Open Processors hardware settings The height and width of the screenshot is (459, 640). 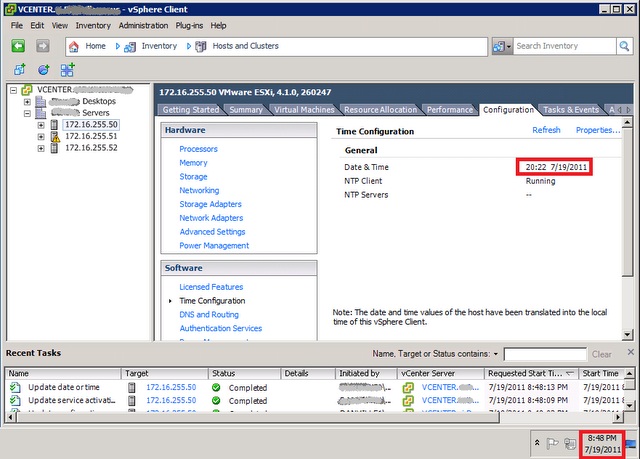pos(198,149)
